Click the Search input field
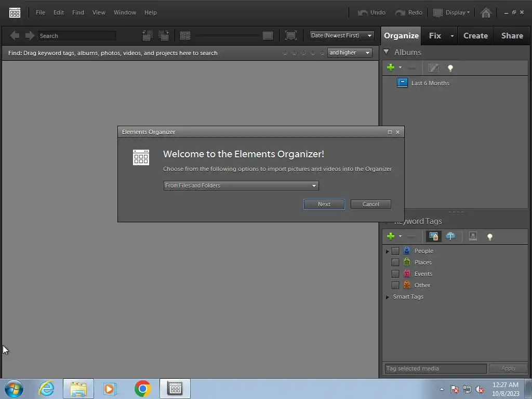 pyautogui.click(x=77, y=36)
